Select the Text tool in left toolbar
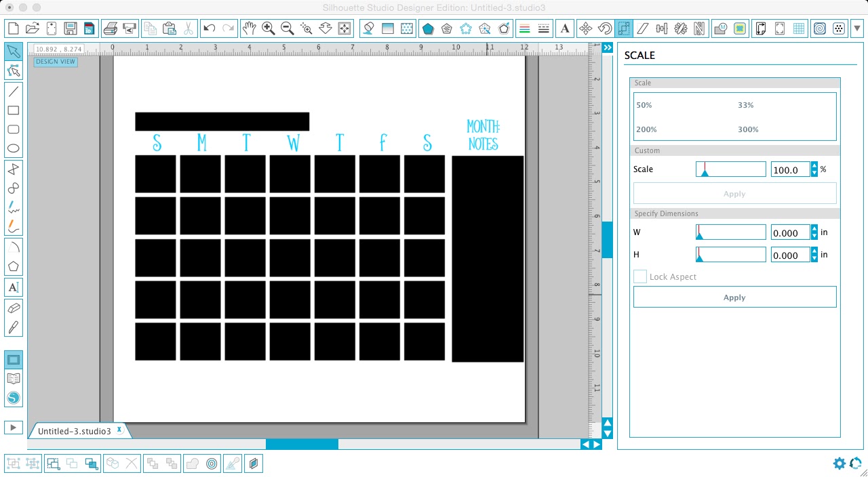 click(14, 287)
